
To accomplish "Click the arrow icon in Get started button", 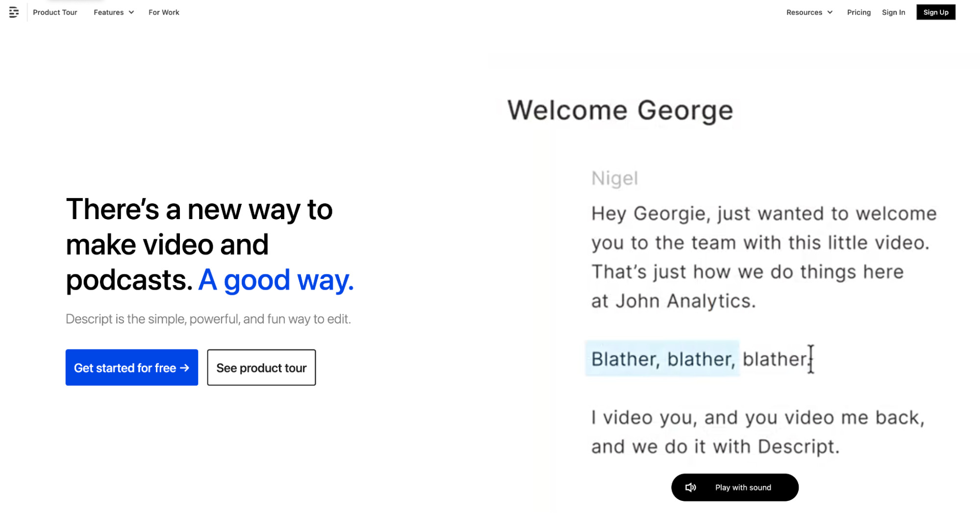I will click(185, 368).
